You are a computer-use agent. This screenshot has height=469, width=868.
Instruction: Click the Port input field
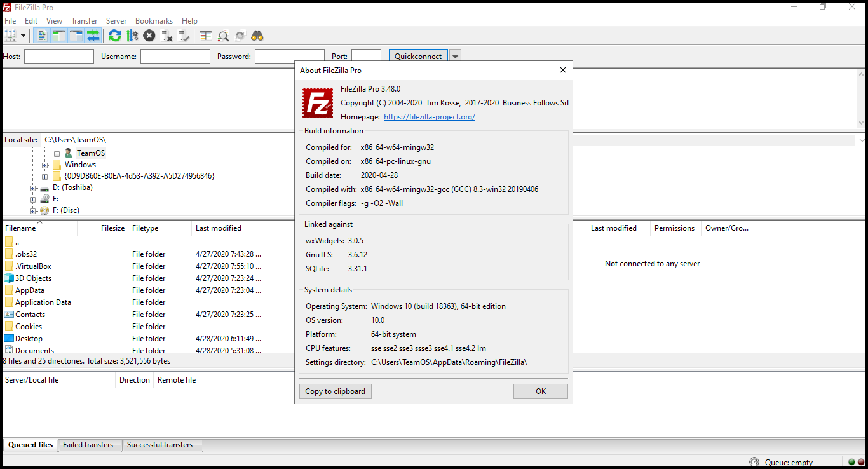[x=366, y=57]
